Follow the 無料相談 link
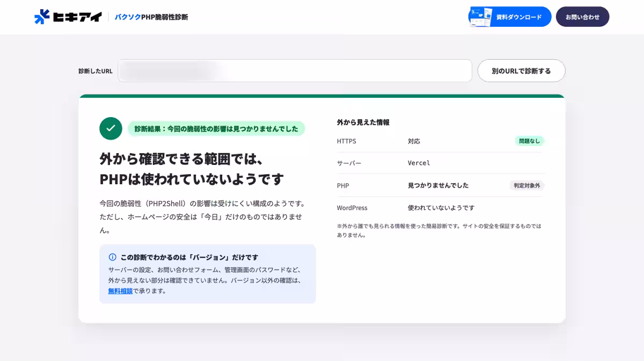The image size is (644, 361). click(x=120, y=291)
